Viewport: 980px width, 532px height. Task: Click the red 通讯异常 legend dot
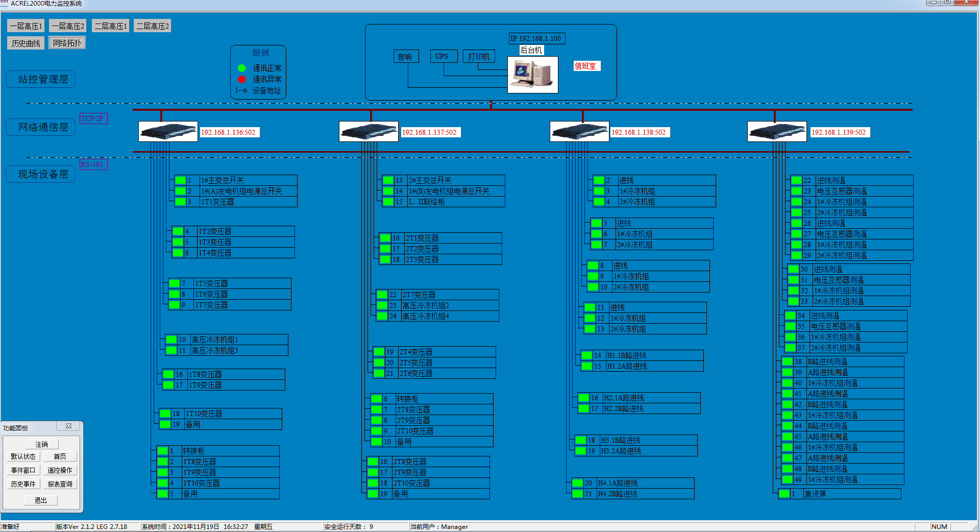click(x=242, y=79)
